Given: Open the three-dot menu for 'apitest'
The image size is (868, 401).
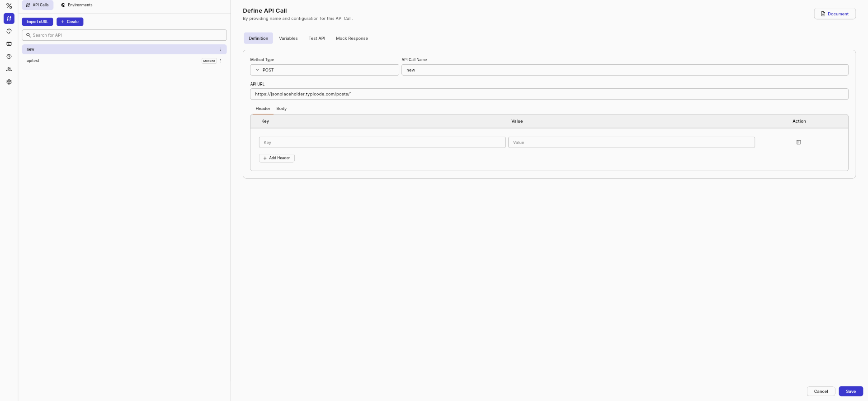Looking at the screenshot, I should [221, 61].
